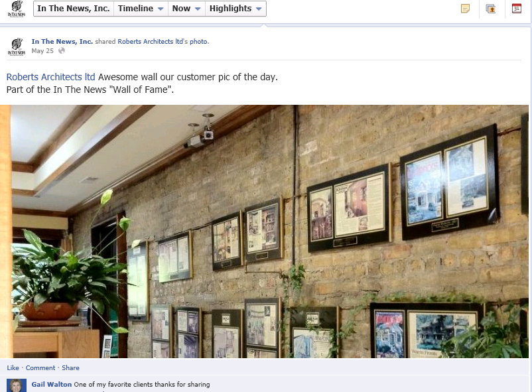Open the calendar icon showing 31
The width and height of the screenshot is (532, 392).
pyautogui.click(x=516, y=9)
